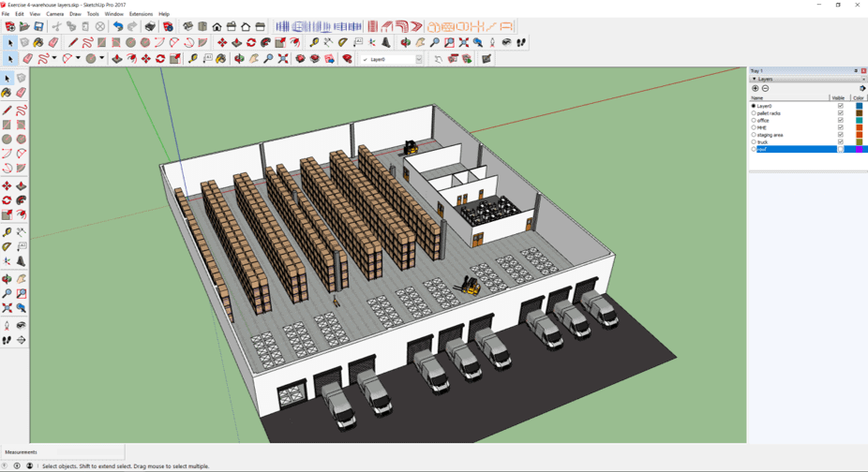Image resolution: width=868 pixels, height=472 pixels.
Task: Set MHE as active layer radio
Action: [754, 127]
